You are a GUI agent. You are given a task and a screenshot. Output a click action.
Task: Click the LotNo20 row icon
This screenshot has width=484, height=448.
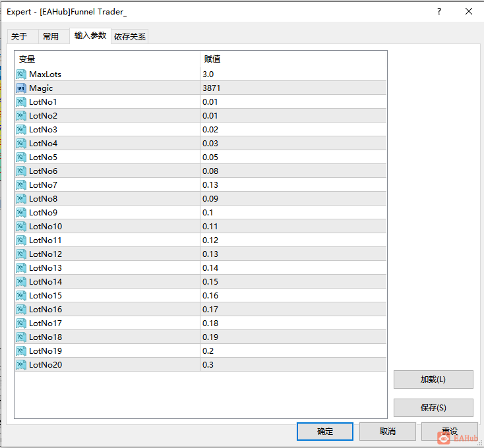[x=21, y=365]
